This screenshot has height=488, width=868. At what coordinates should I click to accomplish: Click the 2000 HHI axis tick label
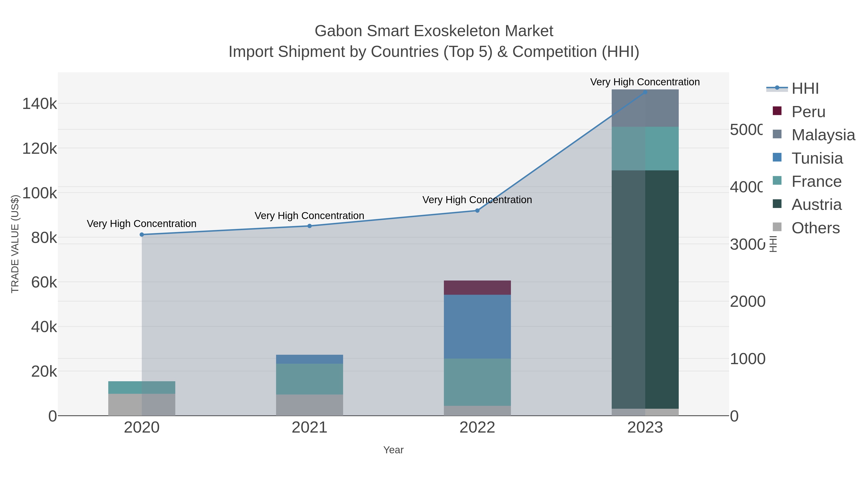click(x=747, y=301)
